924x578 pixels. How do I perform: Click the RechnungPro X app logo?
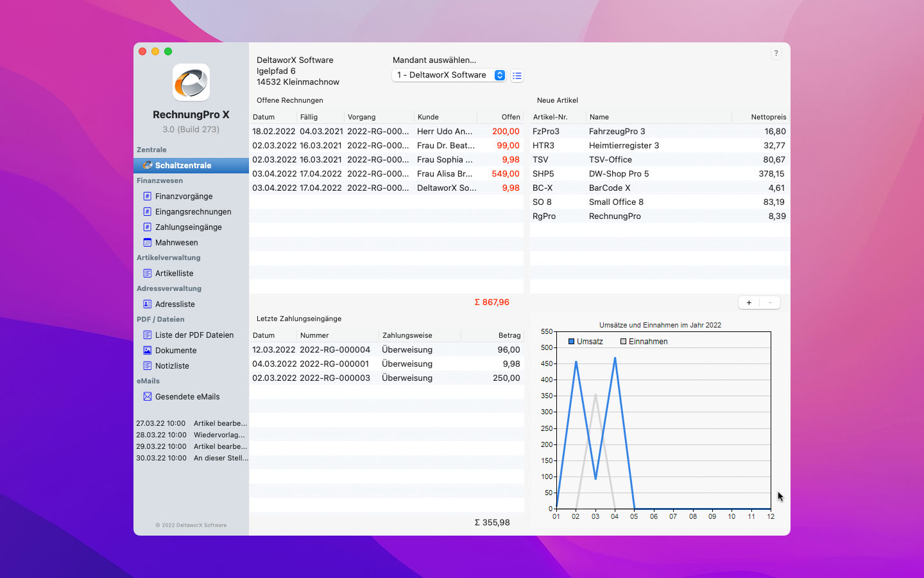[191, 82]
